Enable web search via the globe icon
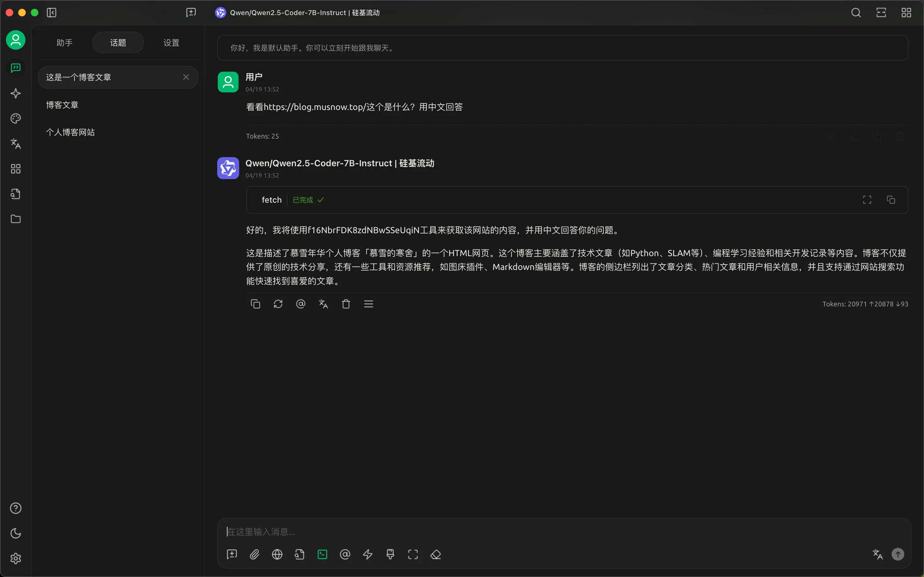 click(x=277, y=554)
